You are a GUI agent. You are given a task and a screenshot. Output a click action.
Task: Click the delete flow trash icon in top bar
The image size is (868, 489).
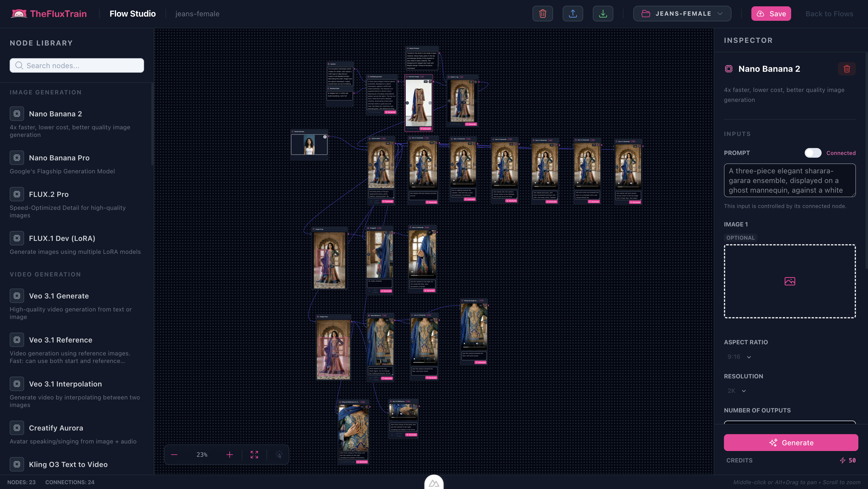tap(542, 14)
